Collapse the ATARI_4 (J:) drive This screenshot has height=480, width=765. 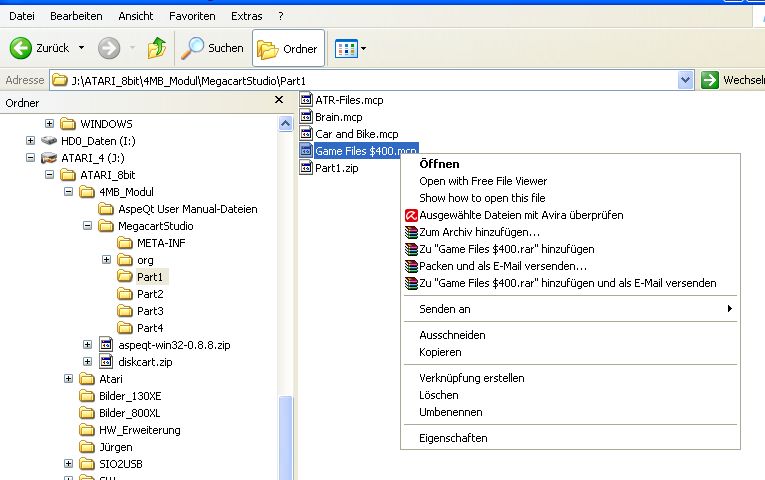coord(30,158)
